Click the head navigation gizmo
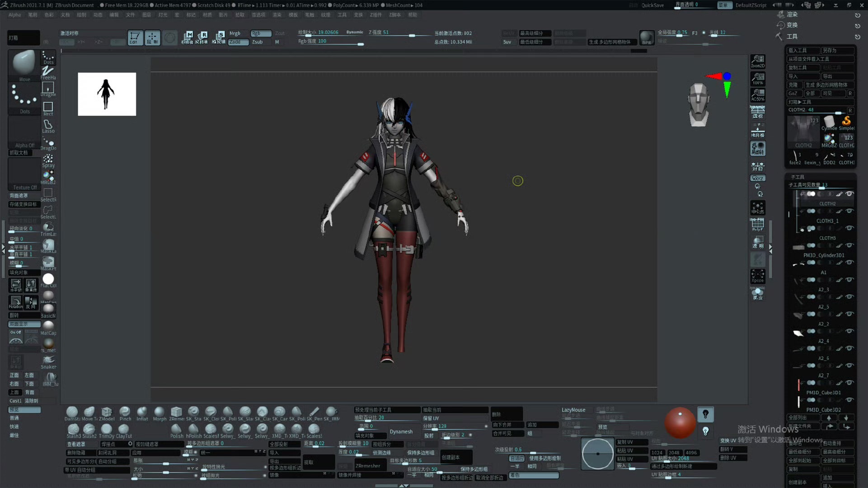Screen dimensions: 868x488 tap(699, 105)
